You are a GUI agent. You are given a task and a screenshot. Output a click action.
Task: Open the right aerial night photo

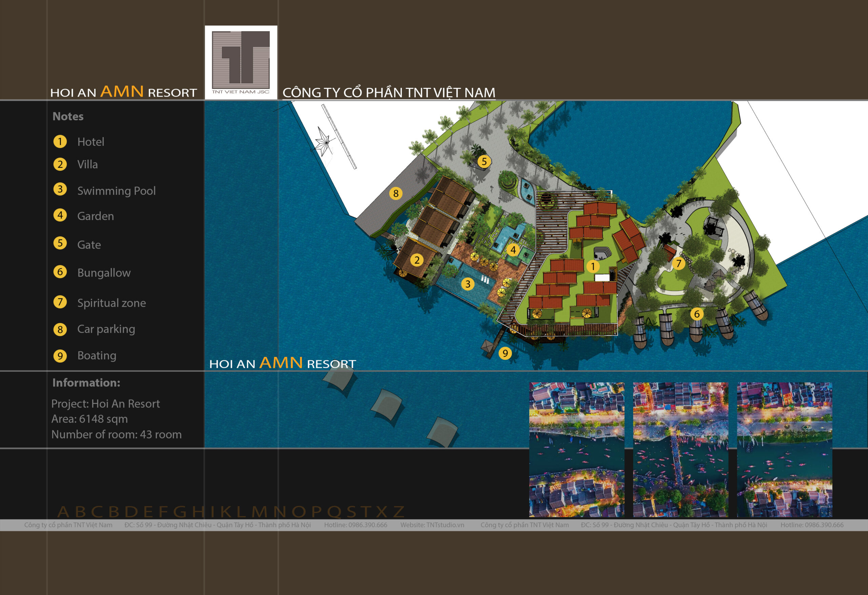click(784, 449)
